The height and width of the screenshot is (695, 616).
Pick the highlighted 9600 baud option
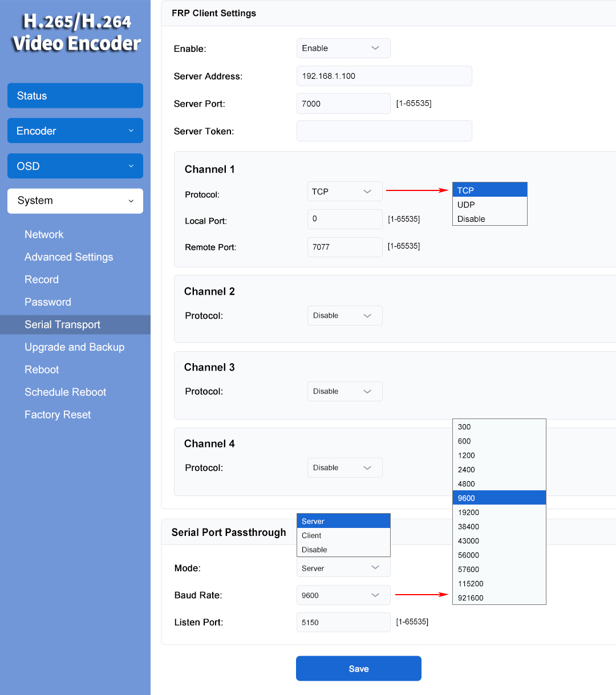[499, 498]
